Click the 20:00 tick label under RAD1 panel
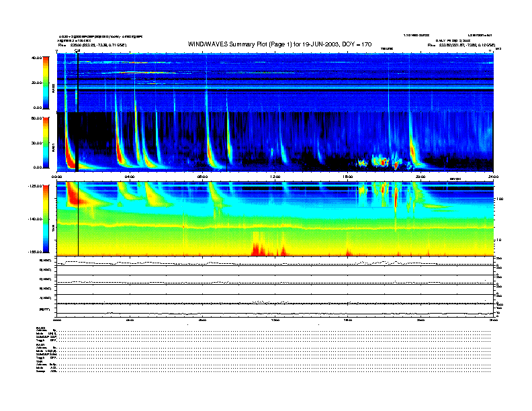The width and height of the screenshot is (532, 411). click(x=420, y=177)
